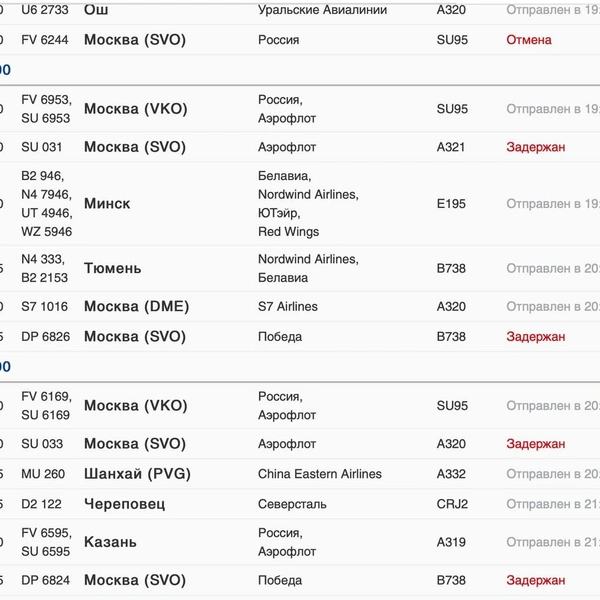Select flight number SU 033

pos(41,444)
